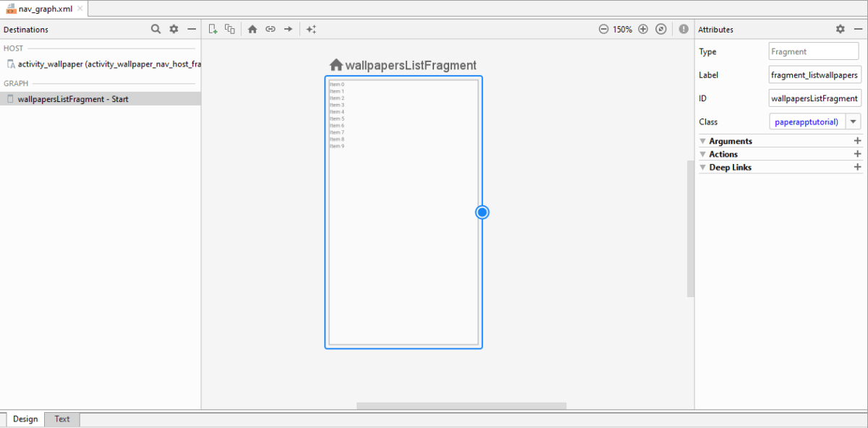Click the paperapptutorial class link
Viewport: 868px width, 428px height.
pos(806,121)
